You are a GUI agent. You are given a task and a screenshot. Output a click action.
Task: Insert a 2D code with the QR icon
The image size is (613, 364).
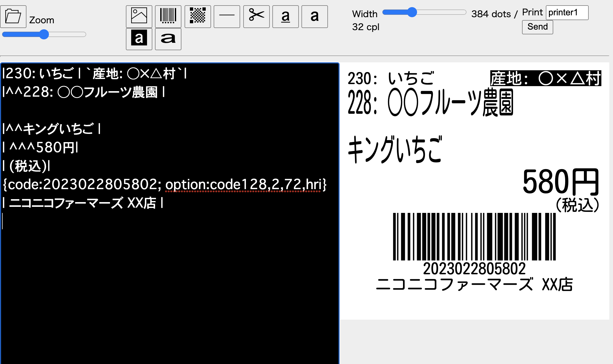pos(197,16)
